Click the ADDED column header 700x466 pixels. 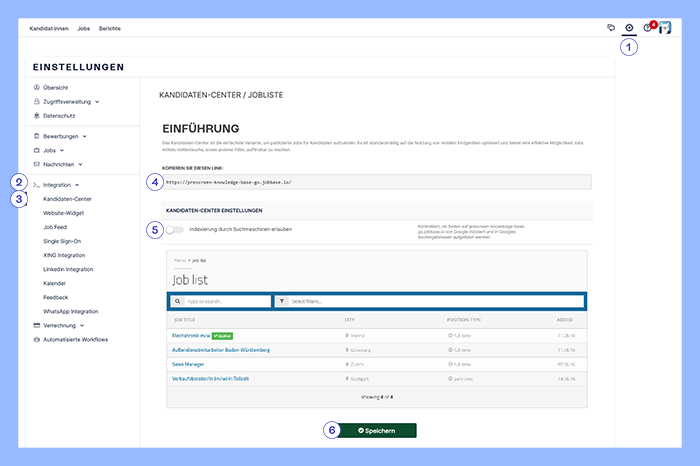click(565, 320)
